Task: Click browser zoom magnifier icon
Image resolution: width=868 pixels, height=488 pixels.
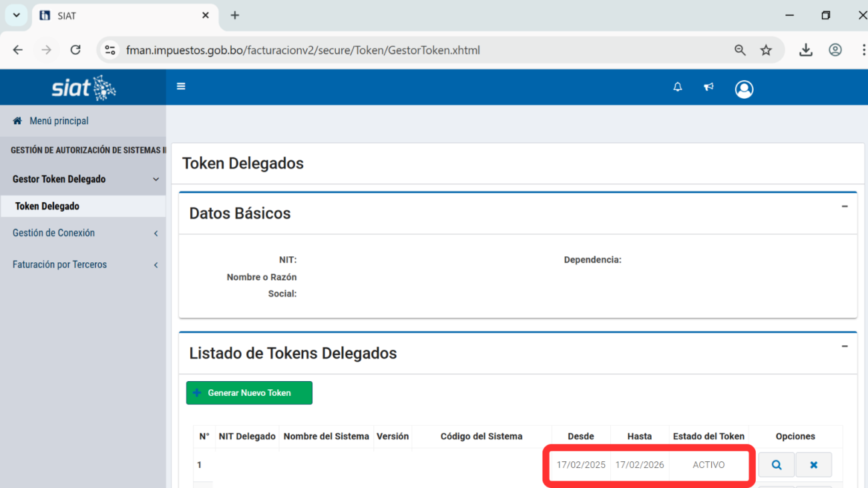Action: [x=740, y=50]
